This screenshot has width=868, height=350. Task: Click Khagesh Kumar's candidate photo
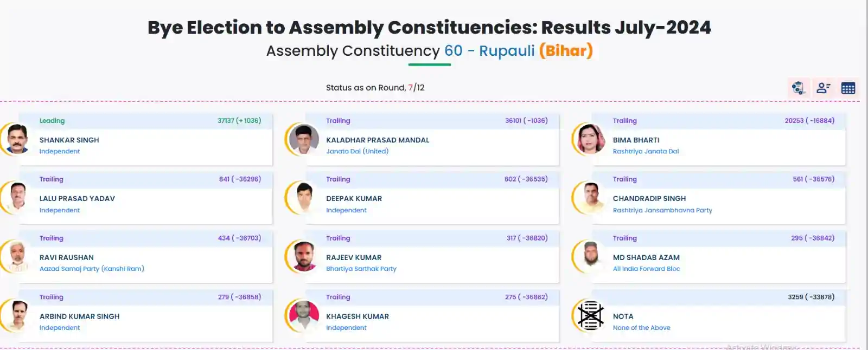304,316
